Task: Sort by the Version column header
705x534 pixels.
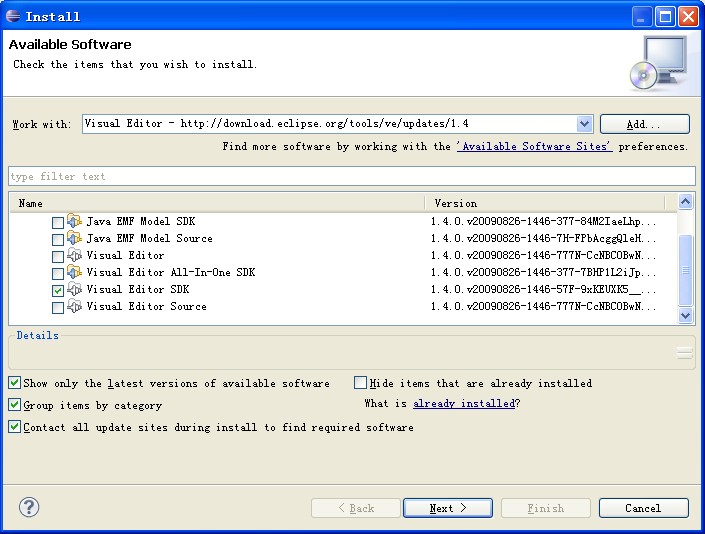Action: 545,203
